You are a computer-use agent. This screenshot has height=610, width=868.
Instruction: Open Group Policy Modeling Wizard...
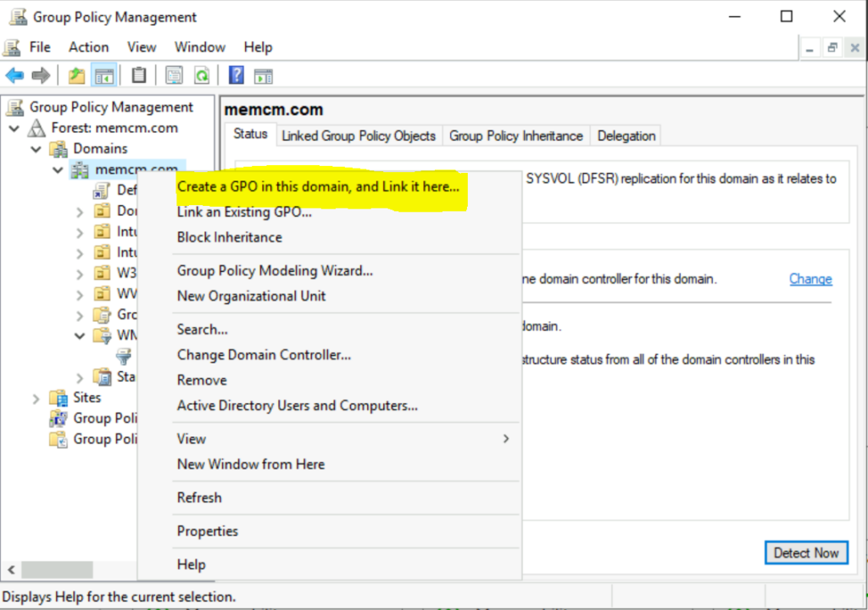[x=275, y=270]
